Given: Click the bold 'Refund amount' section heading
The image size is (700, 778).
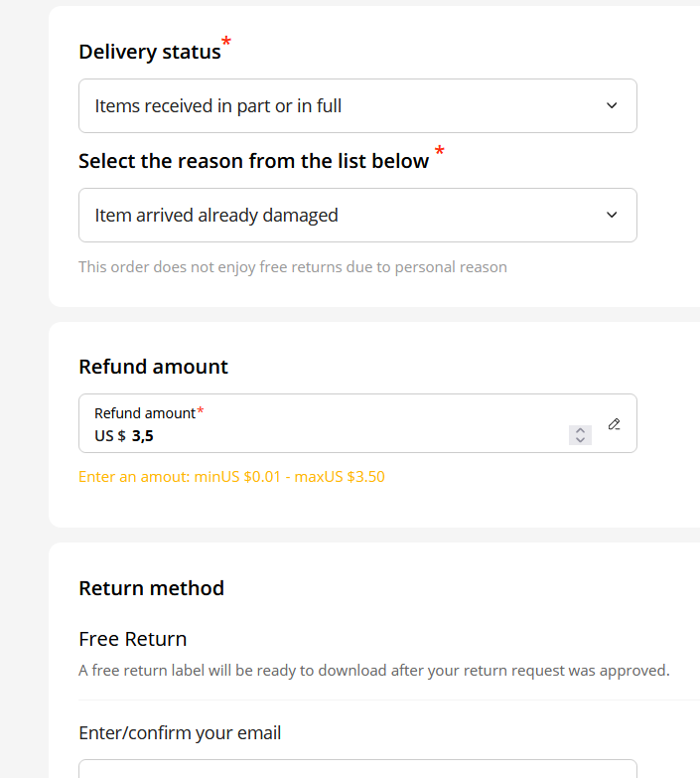Looking at the screenshot, I should coord(153,367).
